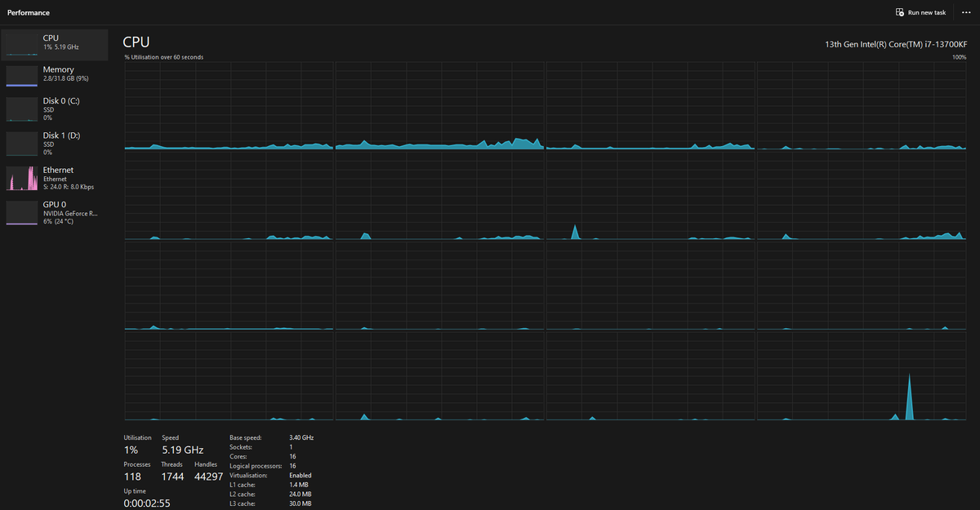
Task: Click the L1 cache value 1.4 MB
Action: 300,485
